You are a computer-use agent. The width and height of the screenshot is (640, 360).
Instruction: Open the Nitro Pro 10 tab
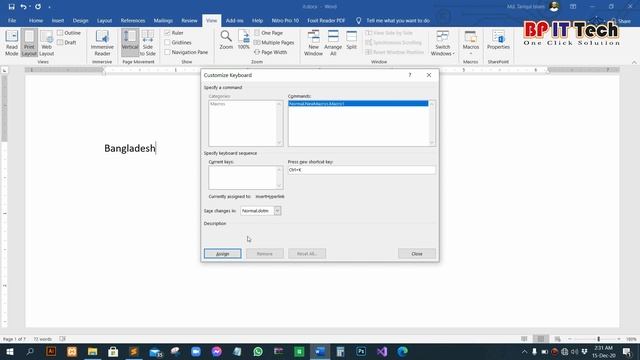tap(285, 20)
